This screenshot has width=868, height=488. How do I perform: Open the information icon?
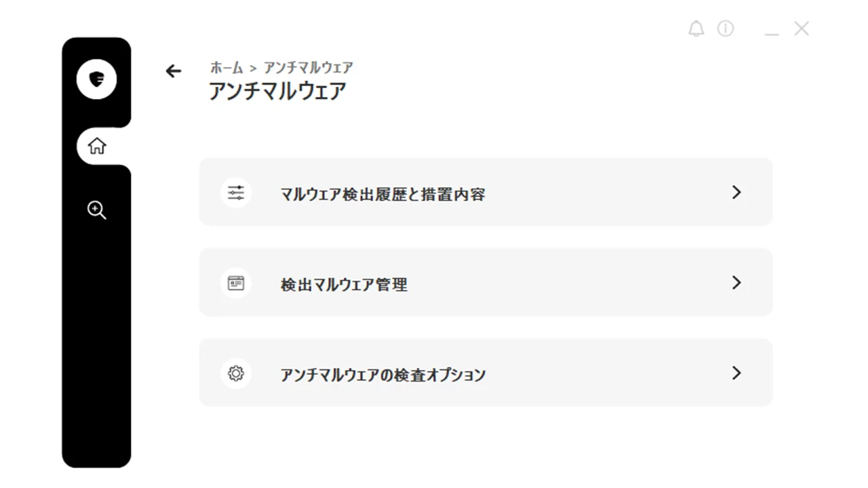tap(726, 28)
